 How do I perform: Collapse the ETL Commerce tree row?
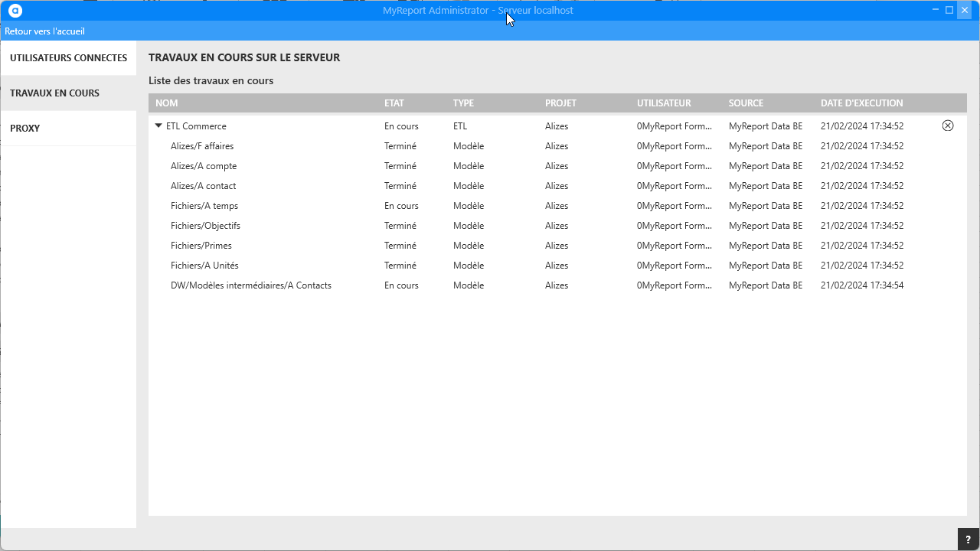coord(158,126)
